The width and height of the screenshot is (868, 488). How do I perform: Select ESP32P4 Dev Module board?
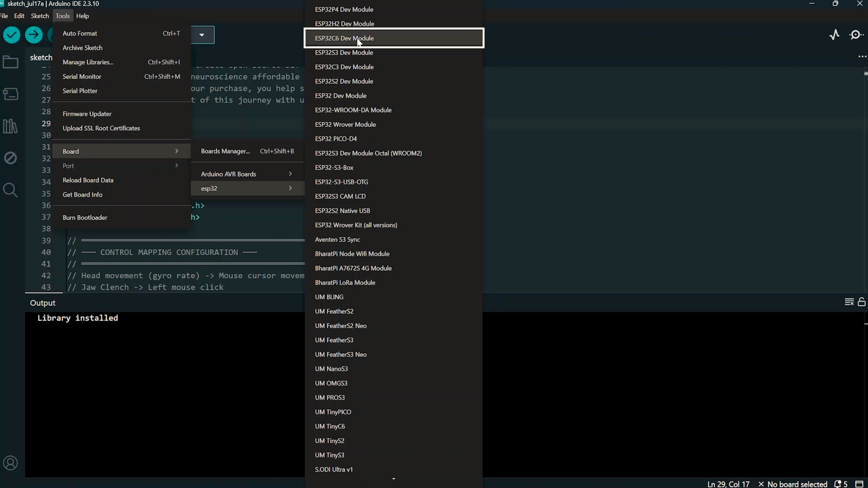click(x=394, y=9)
